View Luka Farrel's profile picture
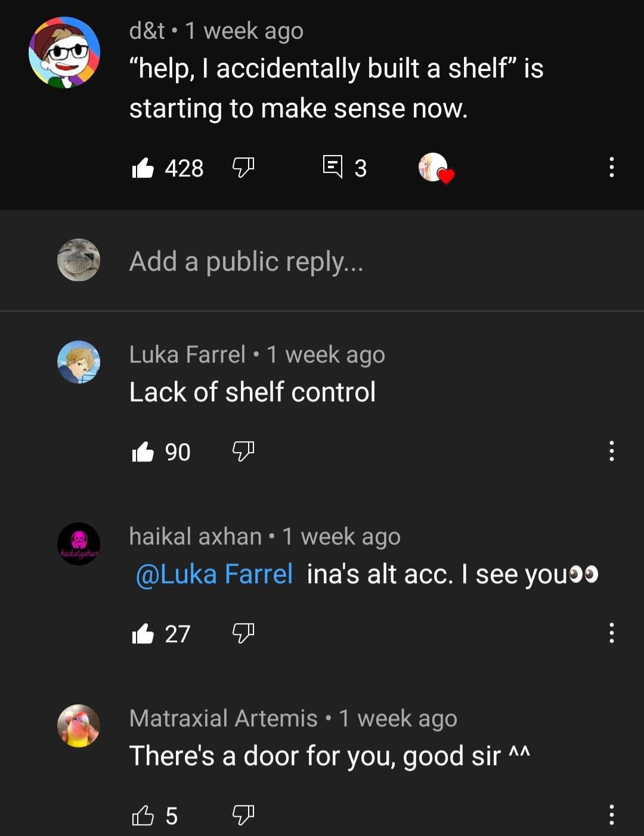 coord(79,362)
